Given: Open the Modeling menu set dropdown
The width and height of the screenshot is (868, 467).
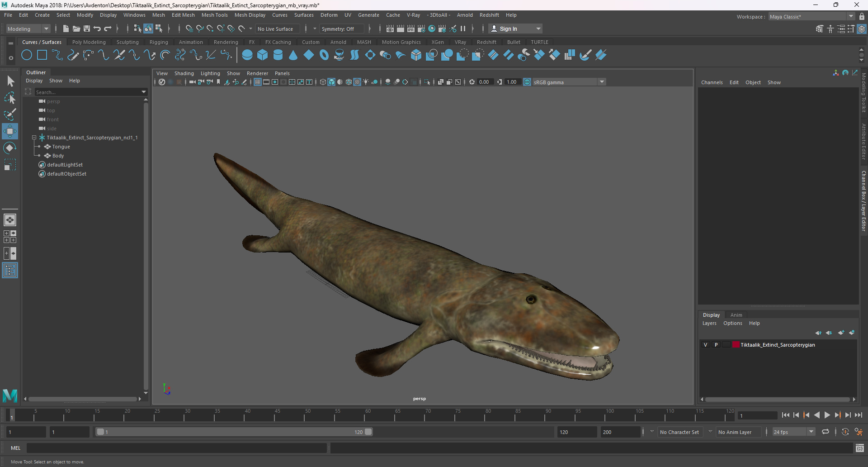Looking at the screenshot, I should [x=28, y=29].
